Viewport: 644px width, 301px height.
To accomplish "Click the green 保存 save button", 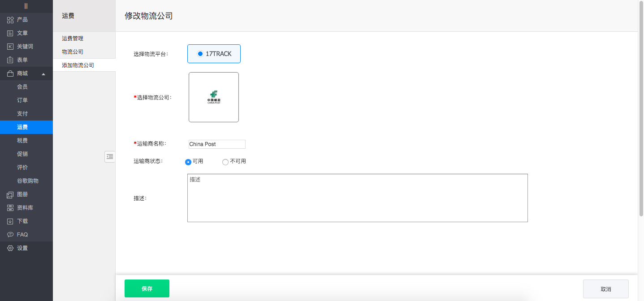I will point(147,288).
